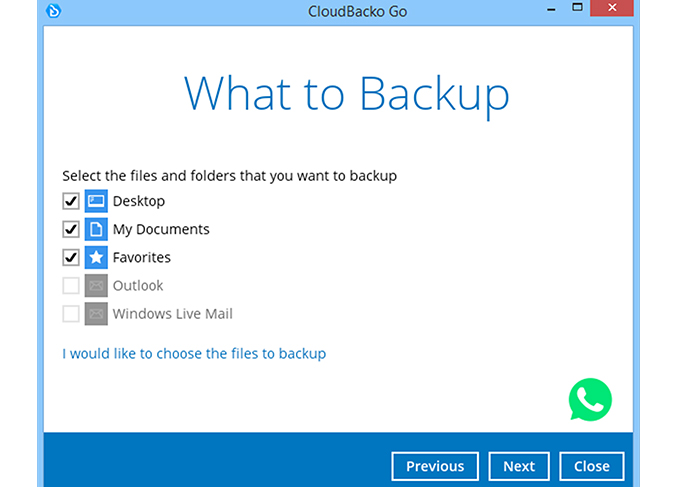Click the 'Favorites' label text
This screenshot has height=487, width=678.
[142, 257]
